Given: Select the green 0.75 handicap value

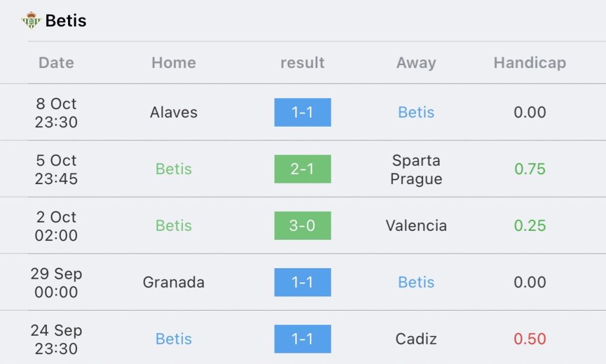Looking at the screenshot, I should 530,169.
